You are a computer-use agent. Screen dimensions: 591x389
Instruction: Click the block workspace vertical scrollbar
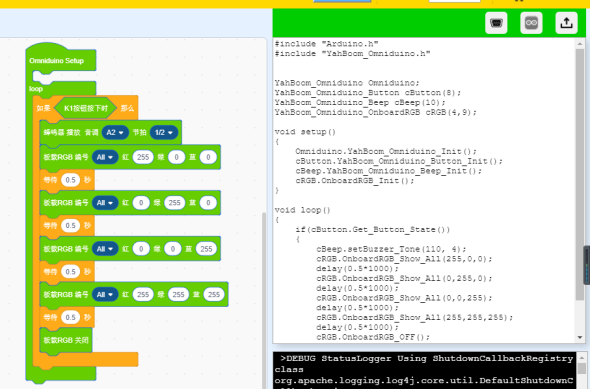(264, 300)
